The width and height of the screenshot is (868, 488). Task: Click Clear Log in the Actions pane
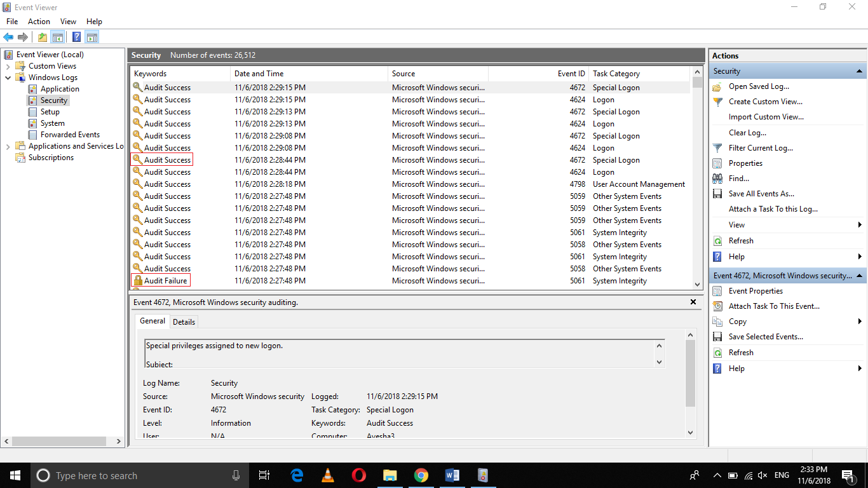click(x=747, y=133)
